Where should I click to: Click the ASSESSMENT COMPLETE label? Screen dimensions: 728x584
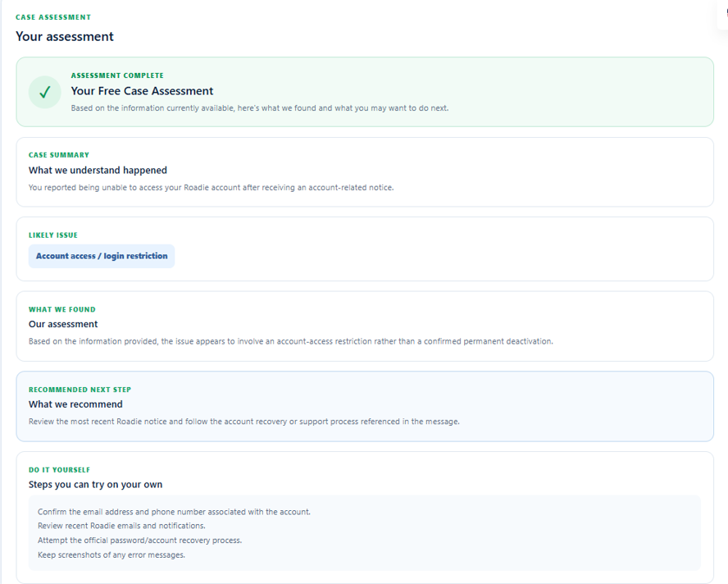pos(117,75)
